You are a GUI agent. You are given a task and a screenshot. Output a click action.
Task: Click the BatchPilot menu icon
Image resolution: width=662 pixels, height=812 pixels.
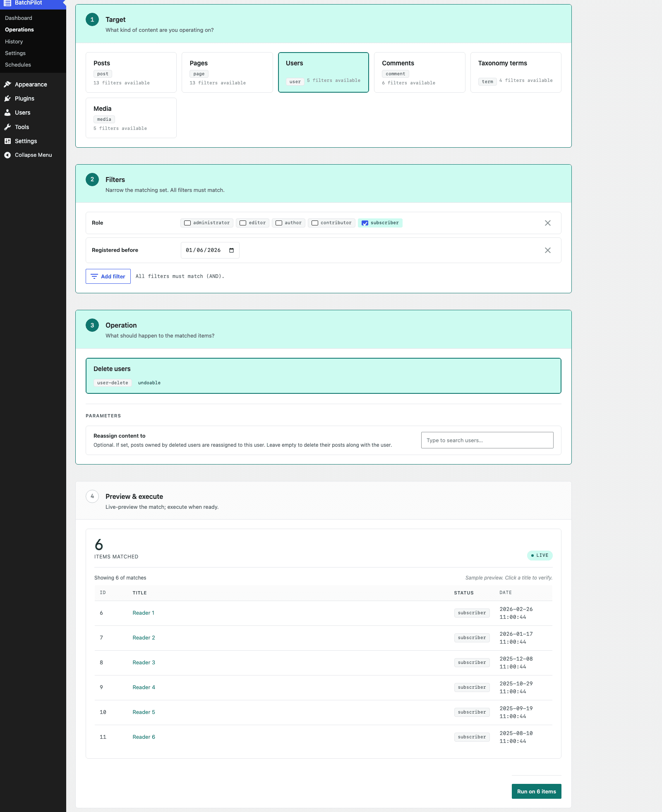point(7,3)
